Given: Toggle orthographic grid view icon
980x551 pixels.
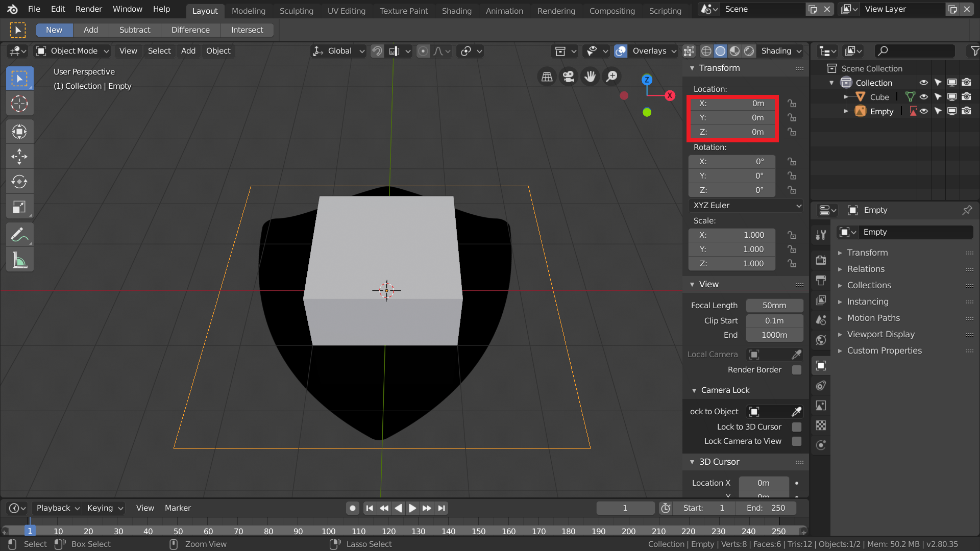Looking at the screenshot, I should tap(547, 77).
